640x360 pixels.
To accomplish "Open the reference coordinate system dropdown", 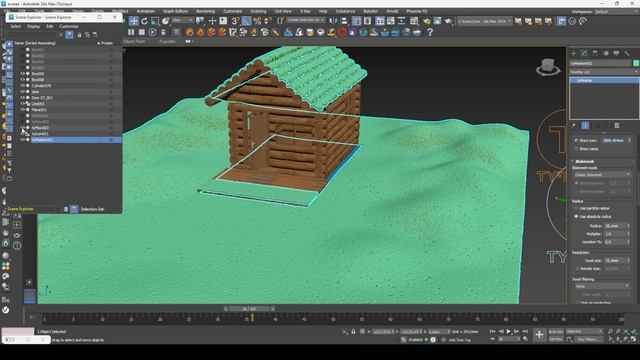I will [182, 20].
